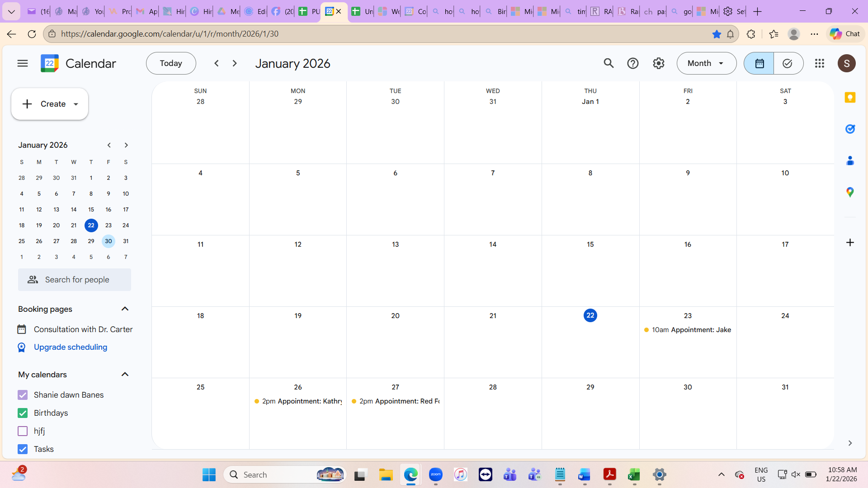Screen dimensions: 868x488
Task: Open the Search icon in Calendar header
Action: (609, 63)
